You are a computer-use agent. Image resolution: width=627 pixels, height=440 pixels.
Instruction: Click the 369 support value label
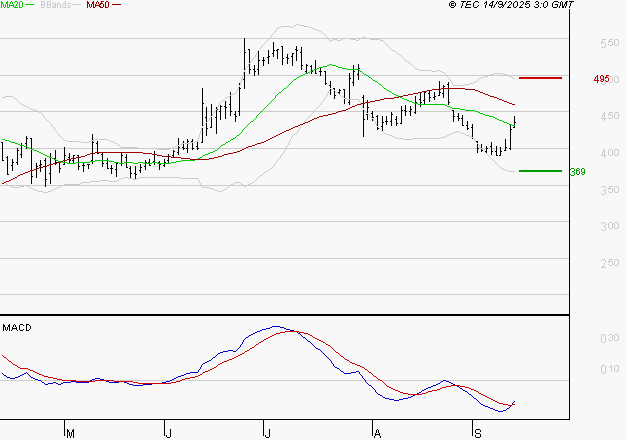point(576,172)
